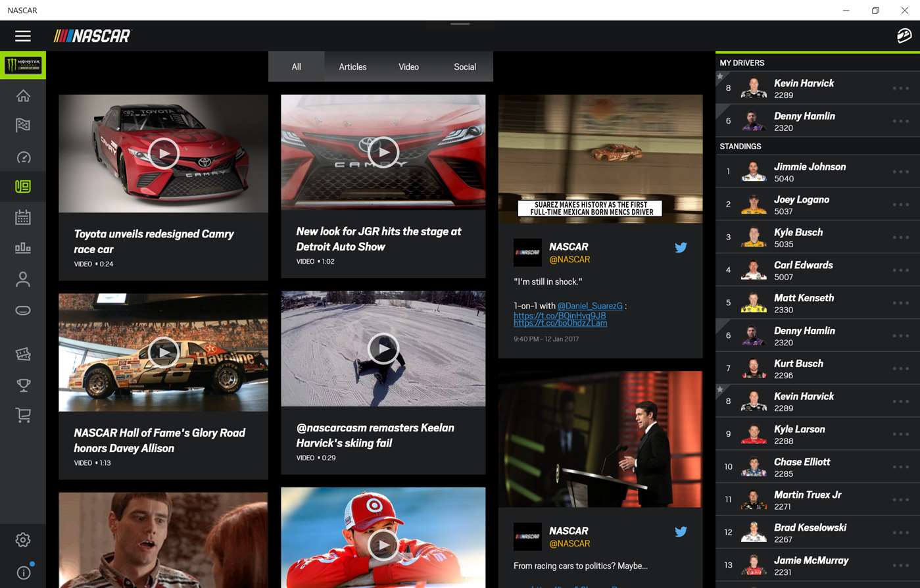The height and width of the screenshot is (588, 920).
Task: Switch to the Articles tab
Action: click(352, 66)
